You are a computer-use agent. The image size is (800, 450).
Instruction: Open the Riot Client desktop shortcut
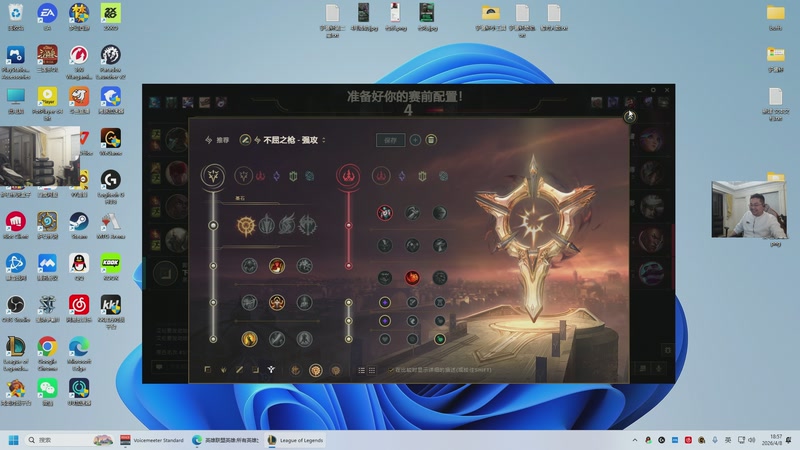[x=16, y=225]
